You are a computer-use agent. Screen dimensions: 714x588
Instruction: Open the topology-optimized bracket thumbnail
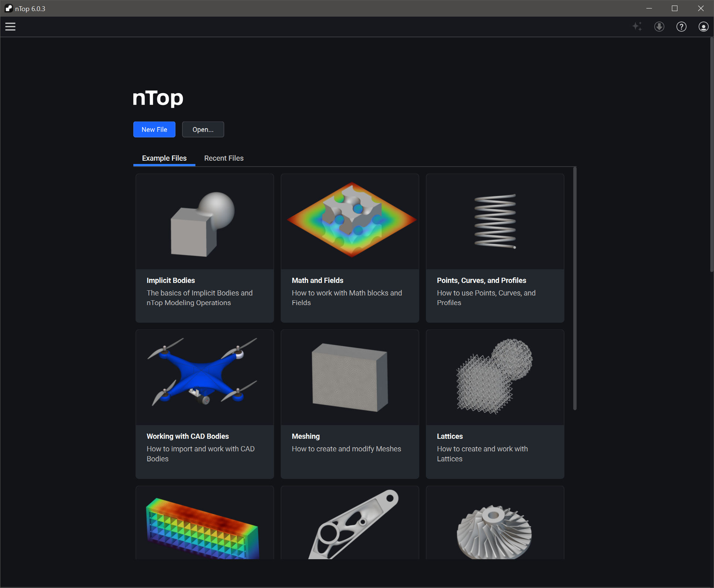coord(350,523)
